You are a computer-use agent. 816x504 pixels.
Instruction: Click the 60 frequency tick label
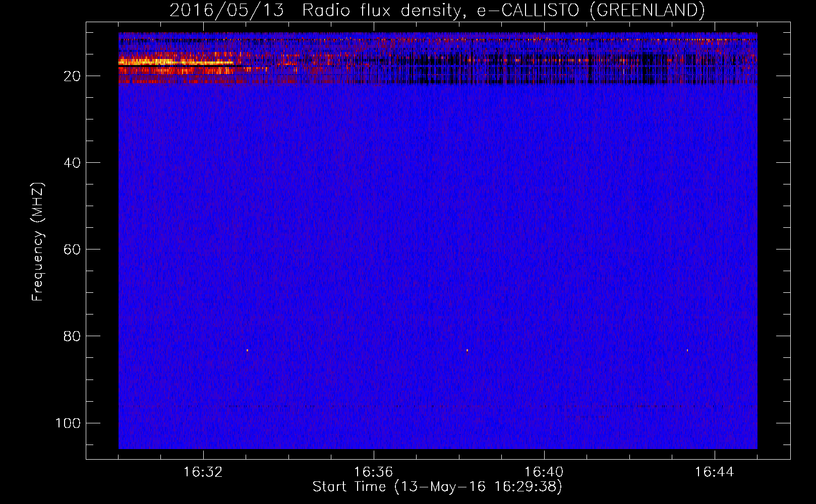[x=72, y=249]
